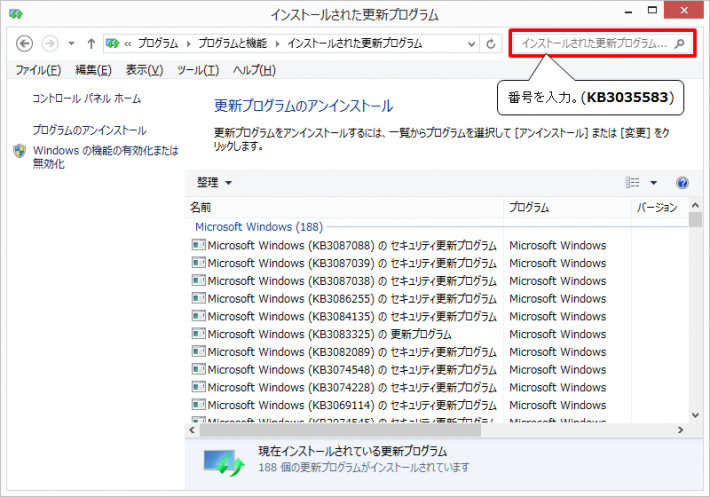Click the window title bar system icon
The width and height of the screenshot is (710, 497).
coord(16,14)
